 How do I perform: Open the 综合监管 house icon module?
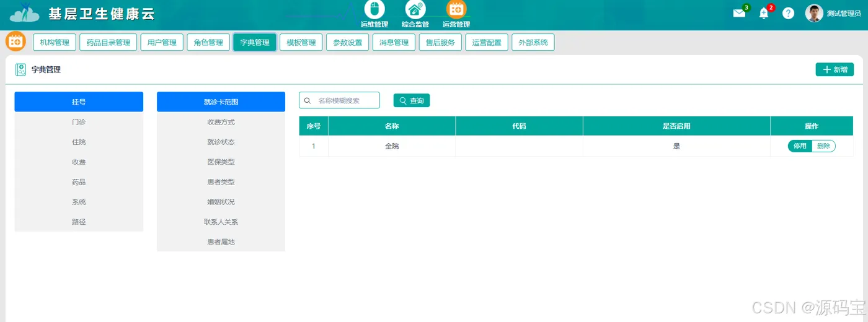point(415,9)
